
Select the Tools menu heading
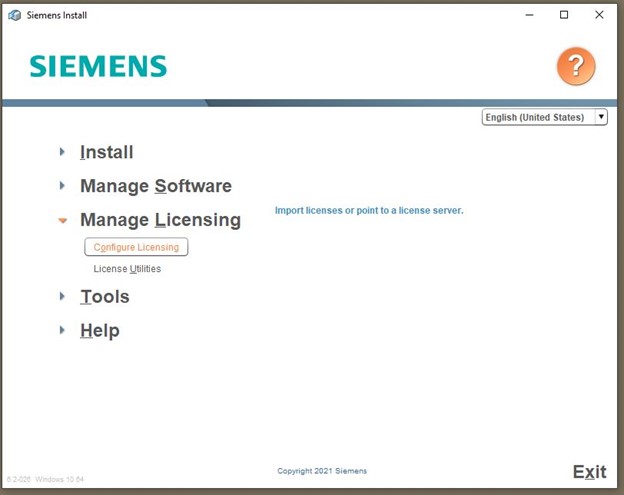105,297
